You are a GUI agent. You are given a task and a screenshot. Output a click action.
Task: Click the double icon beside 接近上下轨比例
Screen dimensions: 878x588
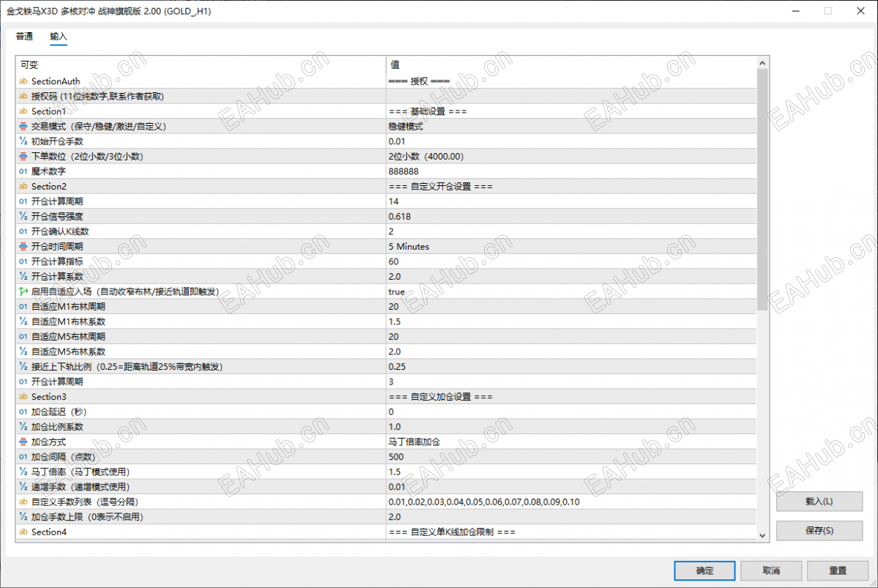point(23,367)
